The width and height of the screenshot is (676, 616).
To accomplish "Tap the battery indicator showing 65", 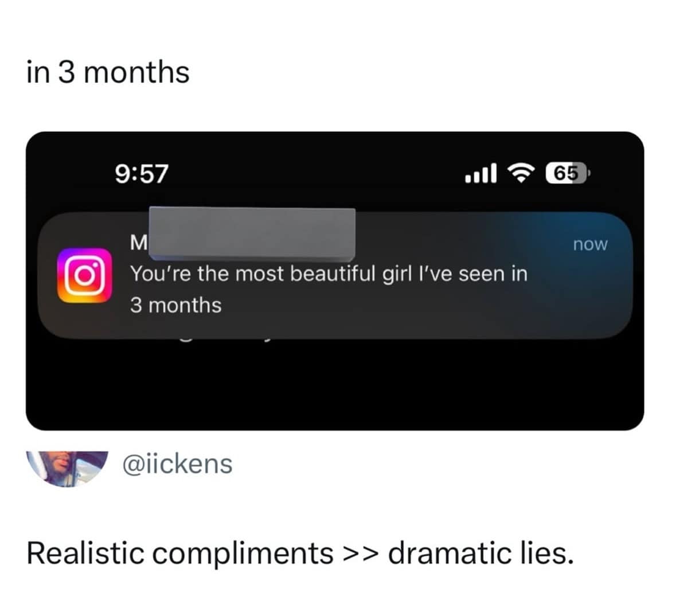I will 566,173.
